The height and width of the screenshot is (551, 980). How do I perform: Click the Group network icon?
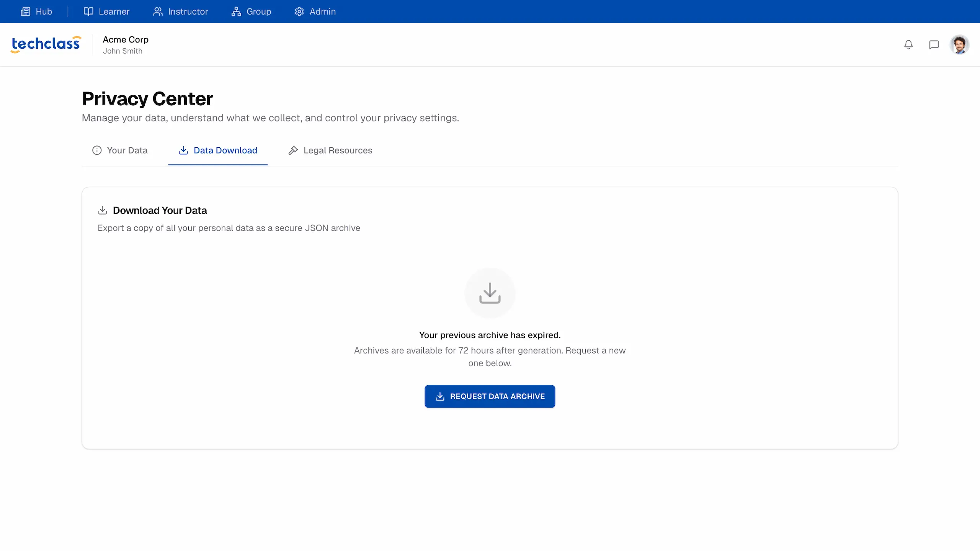click(236, 11)
